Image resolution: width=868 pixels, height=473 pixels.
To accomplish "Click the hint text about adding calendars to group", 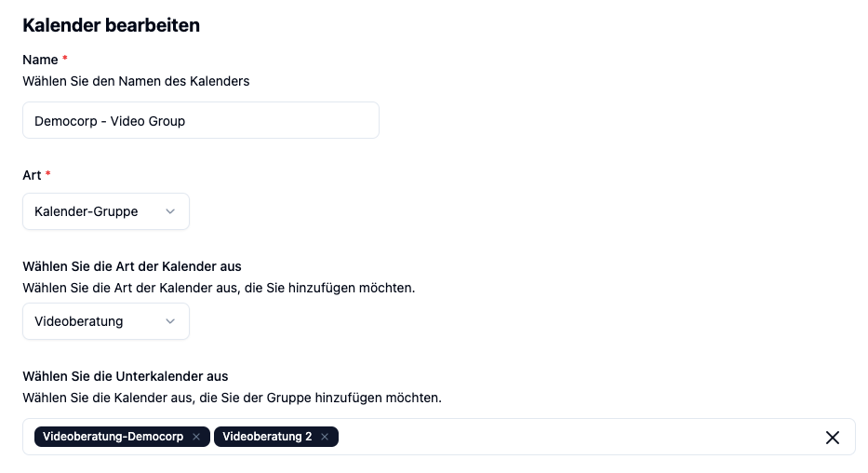I will (x=232, y=399).
